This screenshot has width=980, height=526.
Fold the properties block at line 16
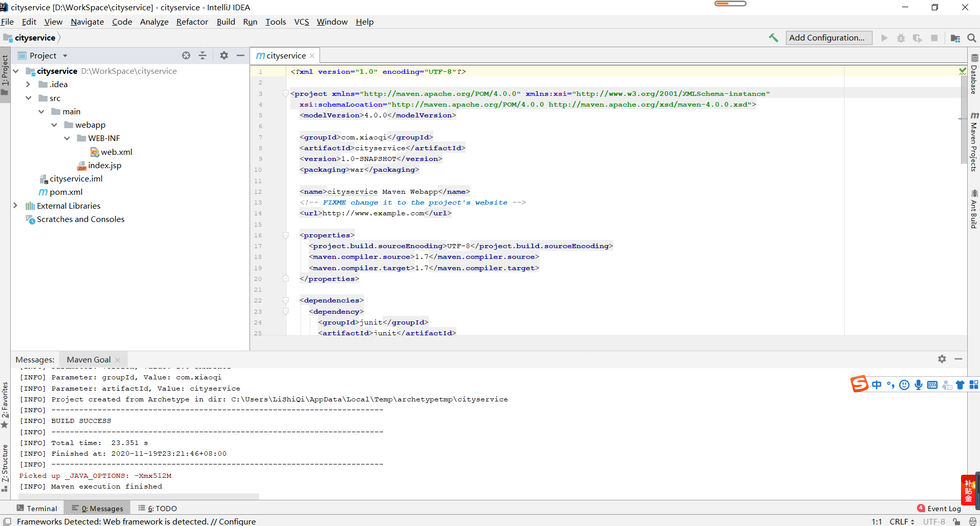pos(286,235)
